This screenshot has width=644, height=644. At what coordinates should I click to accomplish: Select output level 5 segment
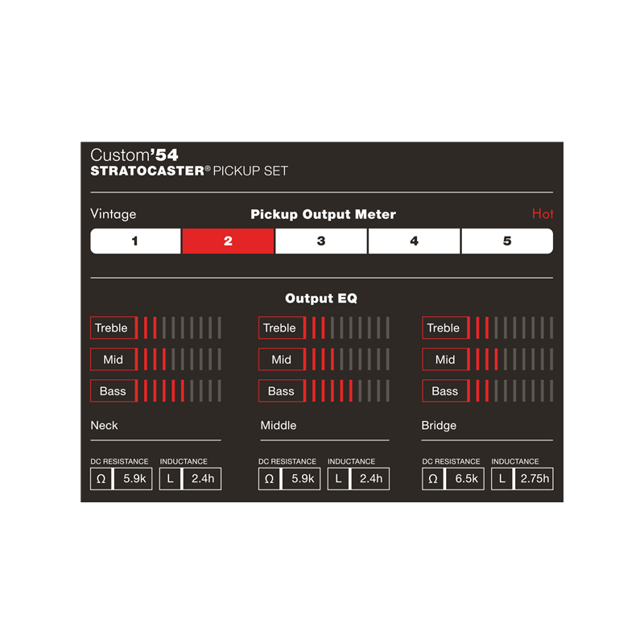507,242
